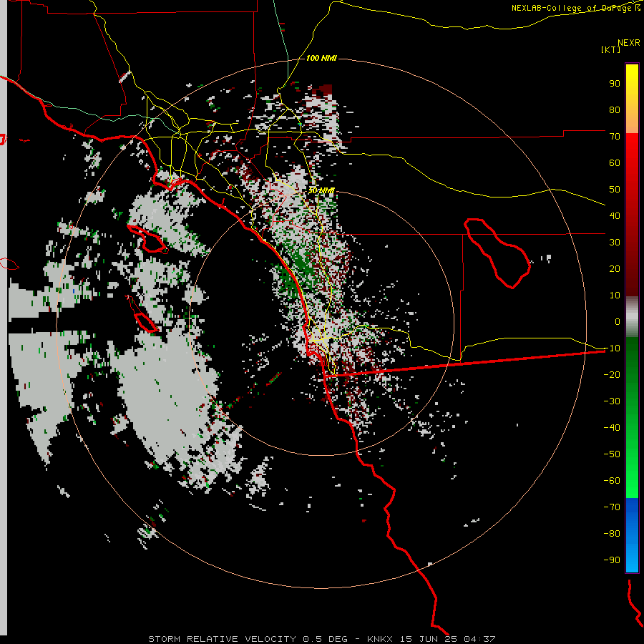Click the -60 tick on velocity scale
Viewport: 644px width, 644px height.
click(x=612, y=481)
